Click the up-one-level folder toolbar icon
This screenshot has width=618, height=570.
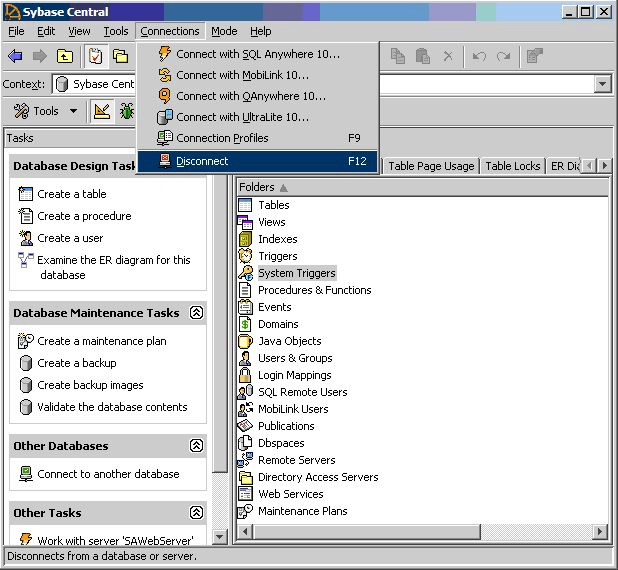[x=66, y=56]
